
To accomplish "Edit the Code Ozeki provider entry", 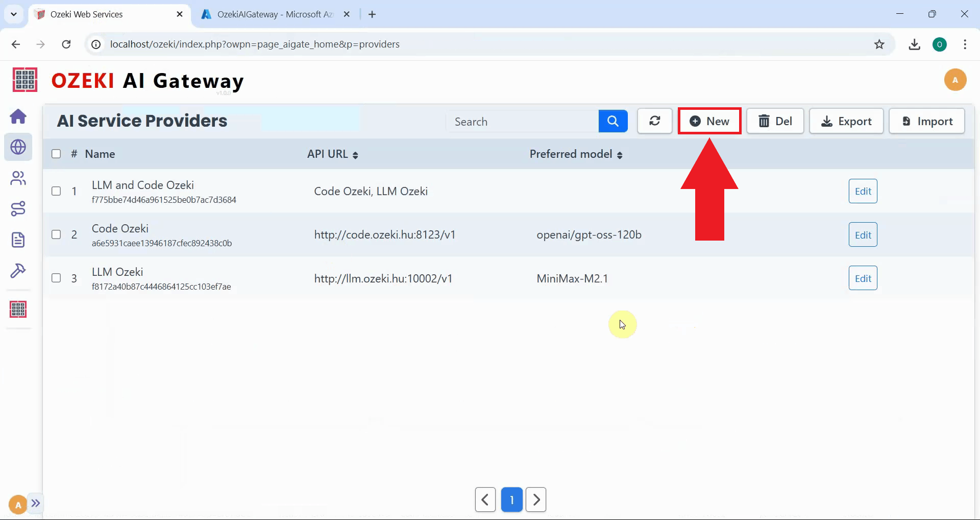I will coord(862,234).
